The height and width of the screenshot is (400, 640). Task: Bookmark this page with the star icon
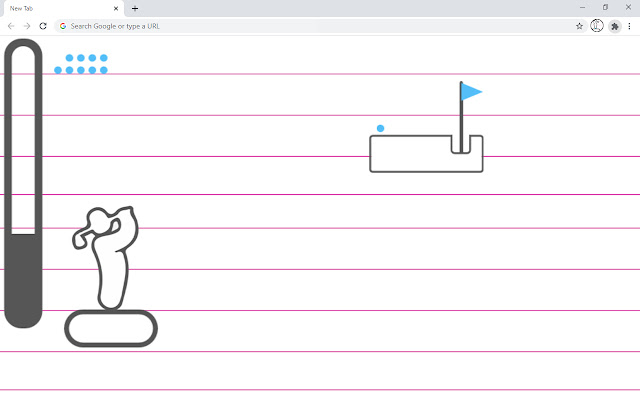(579, 26)
